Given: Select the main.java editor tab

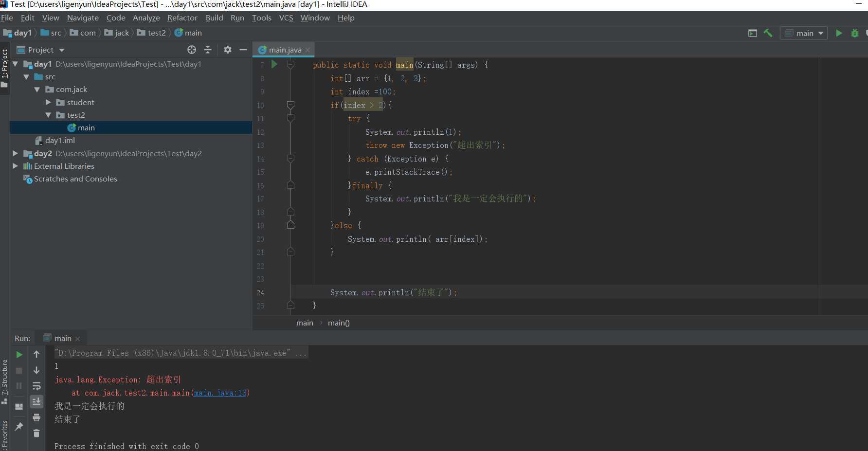Looking at the screenshot, I should pos(285,50).
